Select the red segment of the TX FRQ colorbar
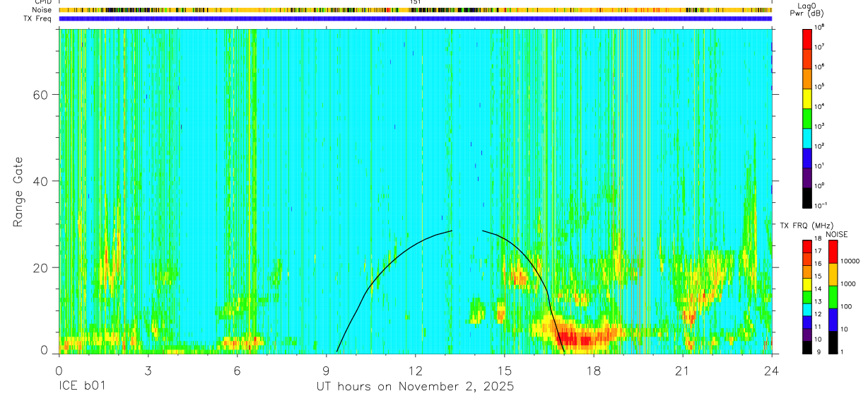This screenshot has width=868, height=401. coord(807,247)
